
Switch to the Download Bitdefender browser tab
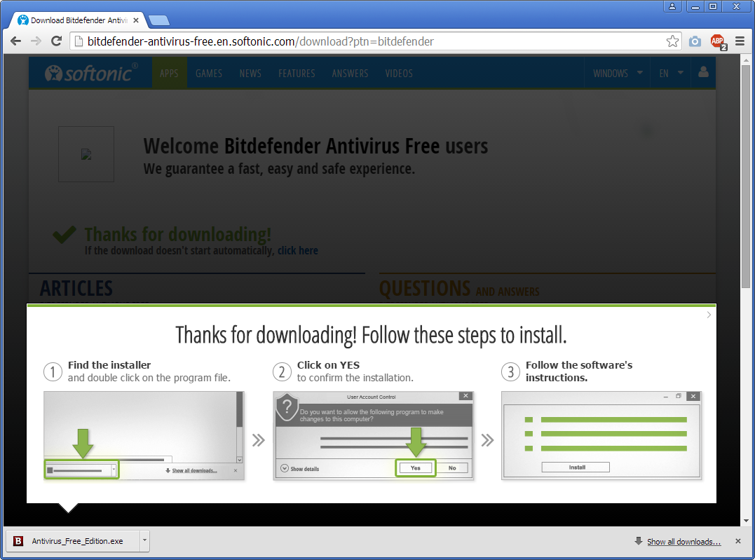pyautogui.click(x=77, y=20)
